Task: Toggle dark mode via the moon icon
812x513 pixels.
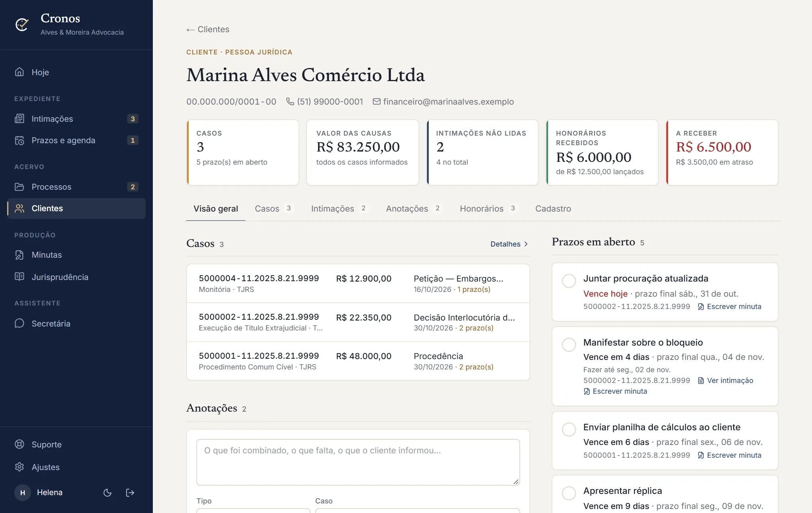Action: (107, 493)
